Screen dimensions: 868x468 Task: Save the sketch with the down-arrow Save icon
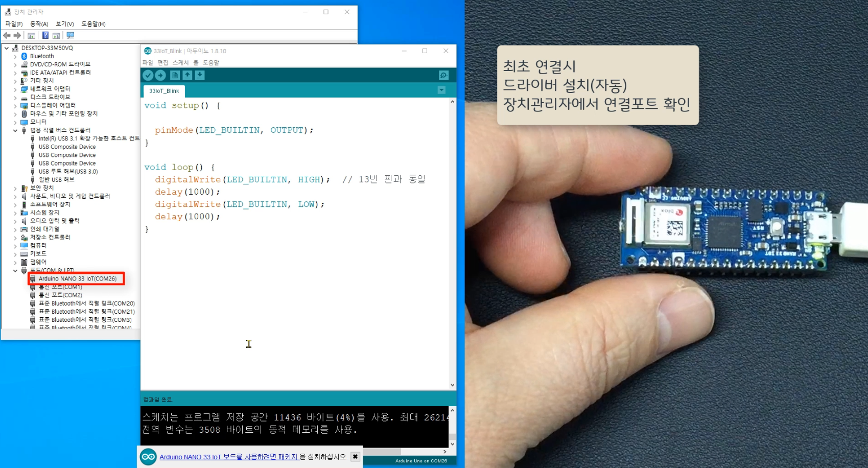pyautogui.click(x=200, y=75)
